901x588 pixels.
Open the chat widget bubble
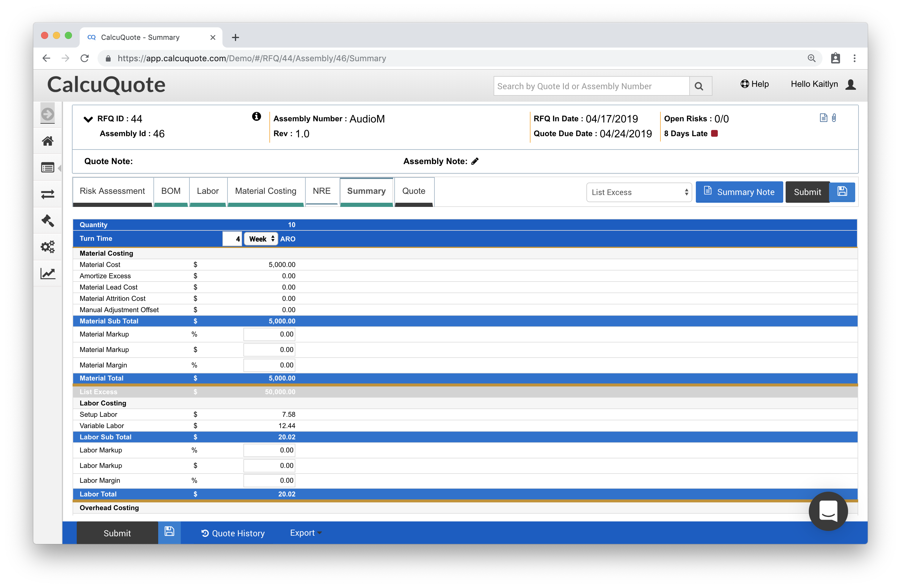pos(828,511)
